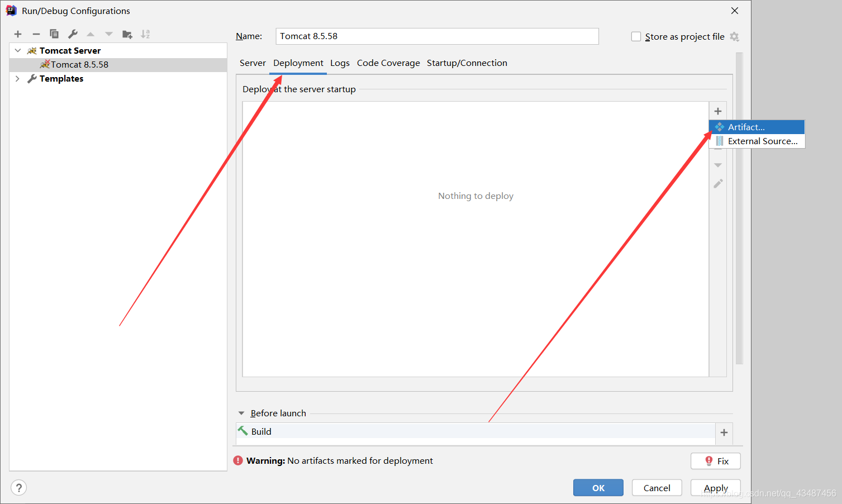
Task: Copy configuration using the duplicate icon
Action: (x=54, y=34)
